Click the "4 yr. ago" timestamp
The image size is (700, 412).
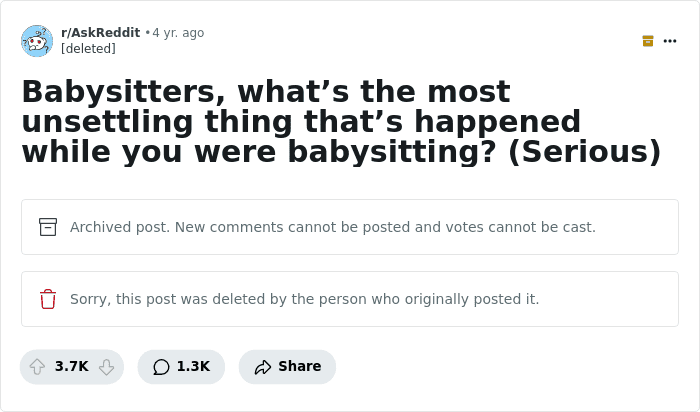178,33
